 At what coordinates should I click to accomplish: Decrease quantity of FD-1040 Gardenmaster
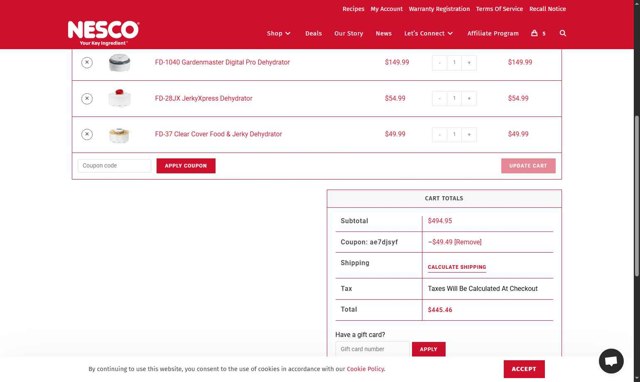440,62
